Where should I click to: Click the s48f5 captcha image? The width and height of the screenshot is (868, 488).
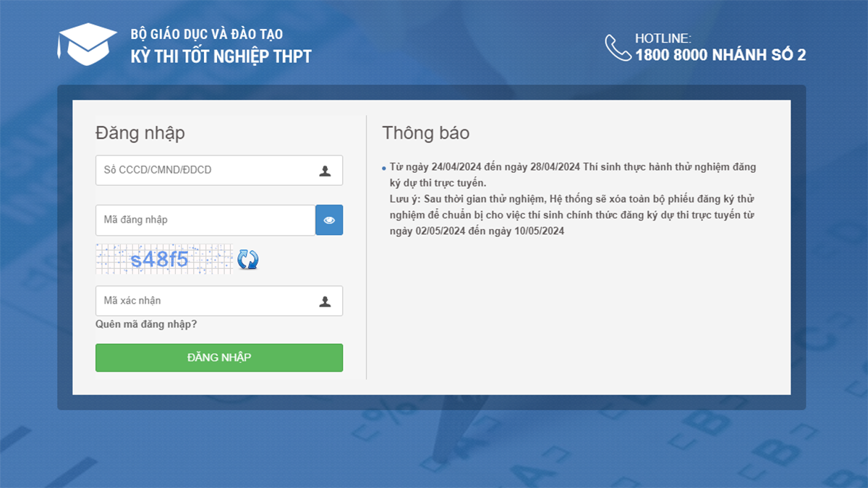(x=163, y=259)
